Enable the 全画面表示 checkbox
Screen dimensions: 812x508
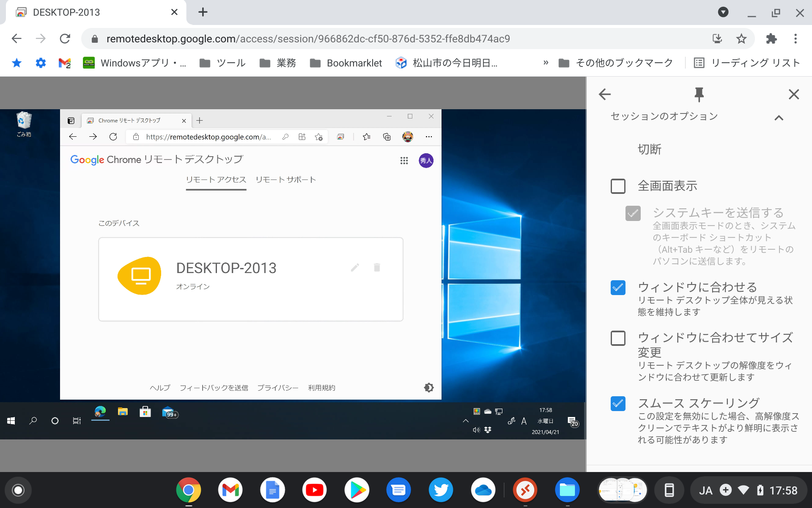[618, 186]
